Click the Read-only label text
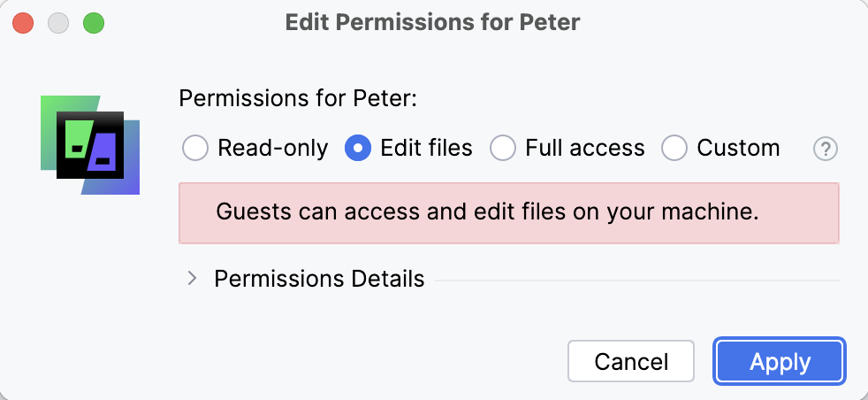Image resolution: width=868 pixels, height=400 pixels. point(272,148)
